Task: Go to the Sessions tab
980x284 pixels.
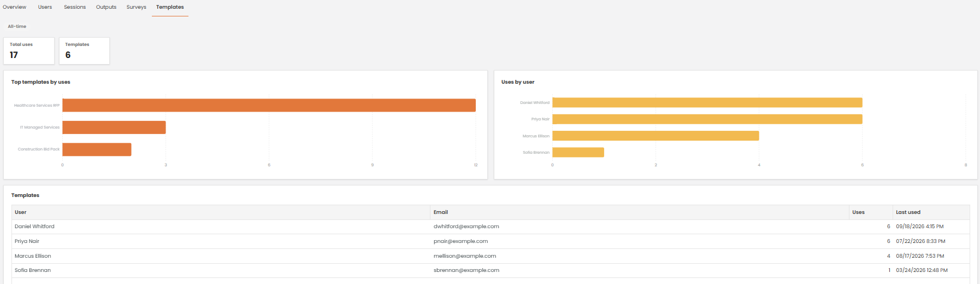Action: [75, 7]
